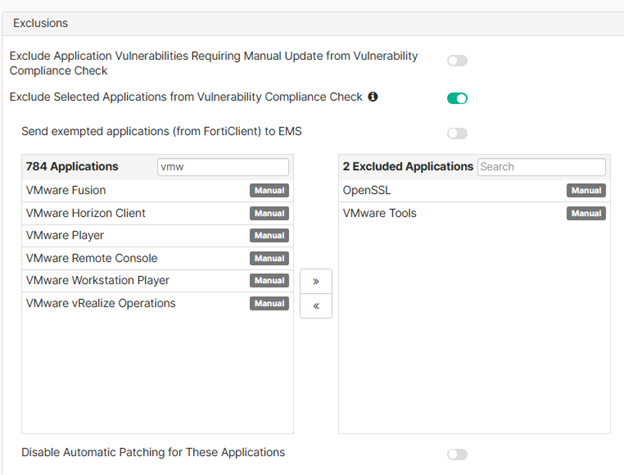Click Manual badge on VMware Player
This screenshot has height=475, width=624.
pyautogui.click(x=269, y=236)
